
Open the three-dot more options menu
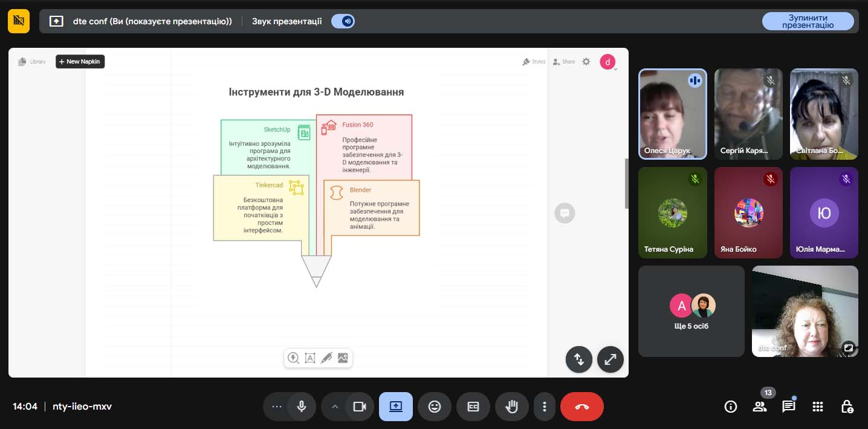click(x=545, y=407)
